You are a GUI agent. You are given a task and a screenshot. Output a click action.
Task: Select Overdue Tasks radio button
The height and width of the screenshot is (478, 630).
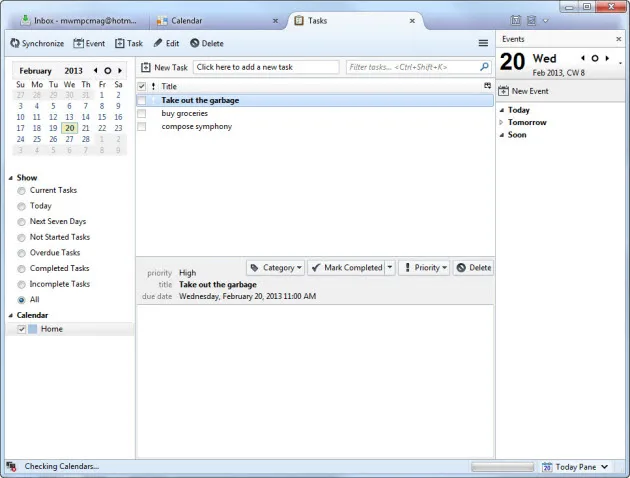pos(22,253)
